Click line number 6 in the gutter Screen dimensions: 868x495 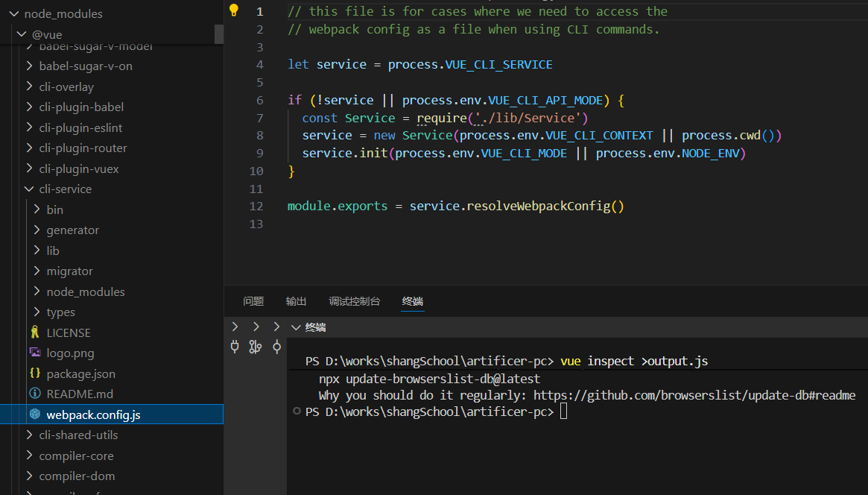[x=259, y=100]
